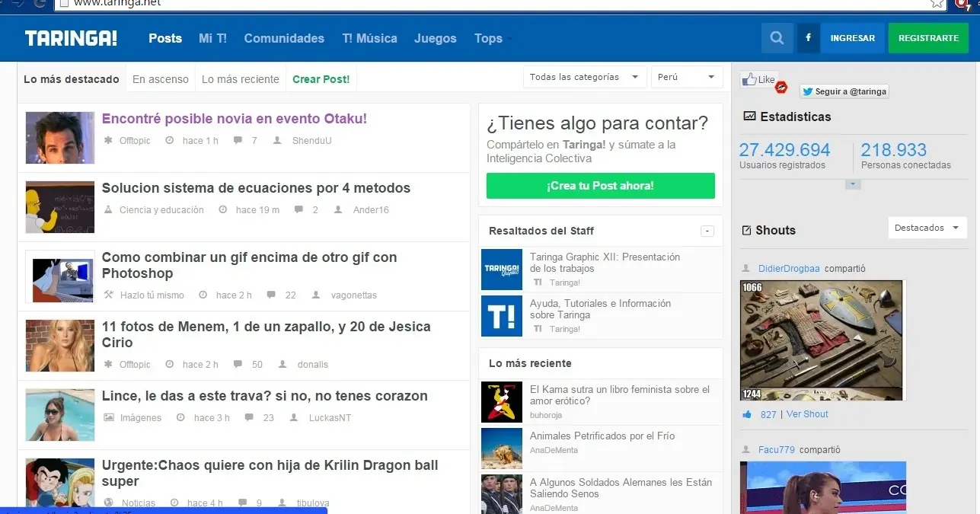Click the Crear Post! link
The width and height of the screenshot is (980, 514).
coord(321,79)
